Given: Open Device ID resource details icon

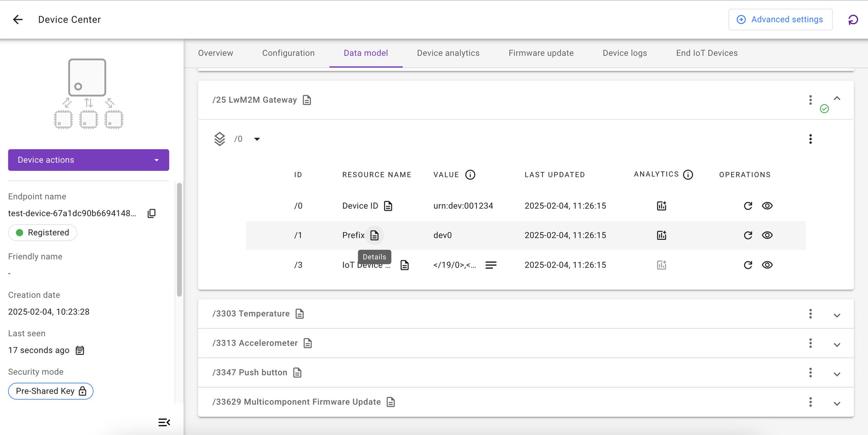Looking at the screenshot, I should tap(388, 206).
